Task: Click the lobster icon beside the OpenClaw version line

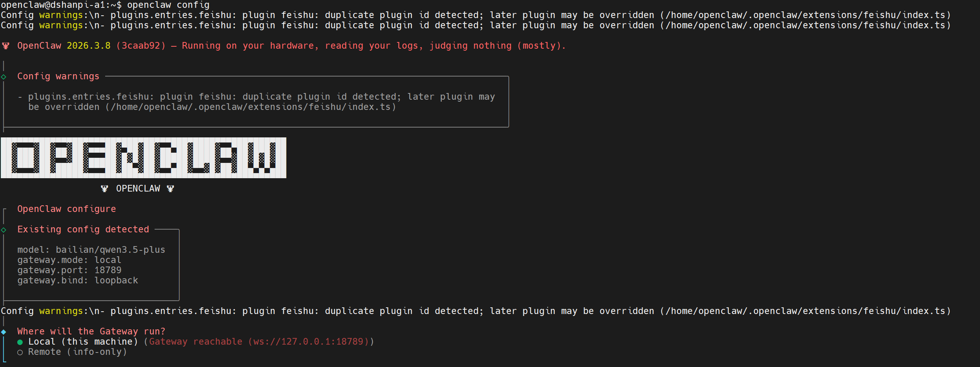Action: click(6, 46)
